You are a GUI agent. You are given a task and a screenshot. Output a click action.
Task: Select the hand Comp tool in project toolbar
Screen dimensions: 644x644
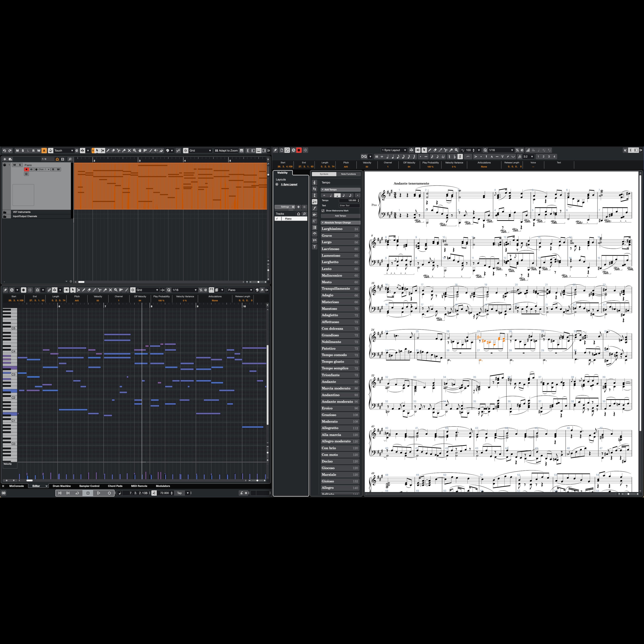point(140,151)
